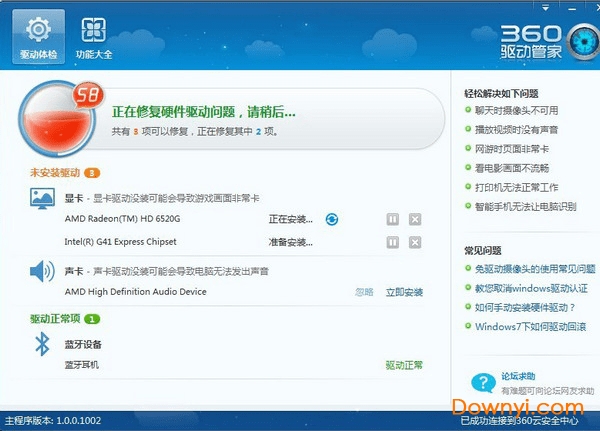The image size is (600, 431).
Task: Click the sound card speaker icon
Action: [x=43, y=271]
